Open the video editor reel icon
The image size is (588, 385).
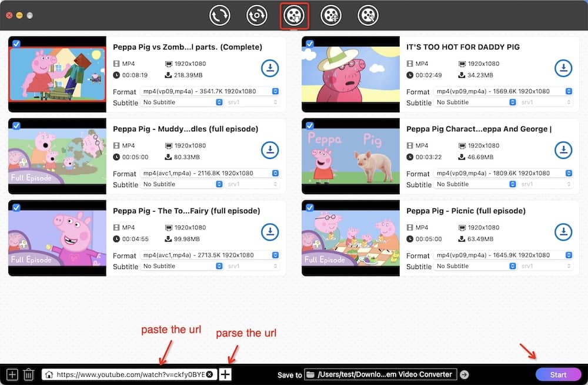330,15
